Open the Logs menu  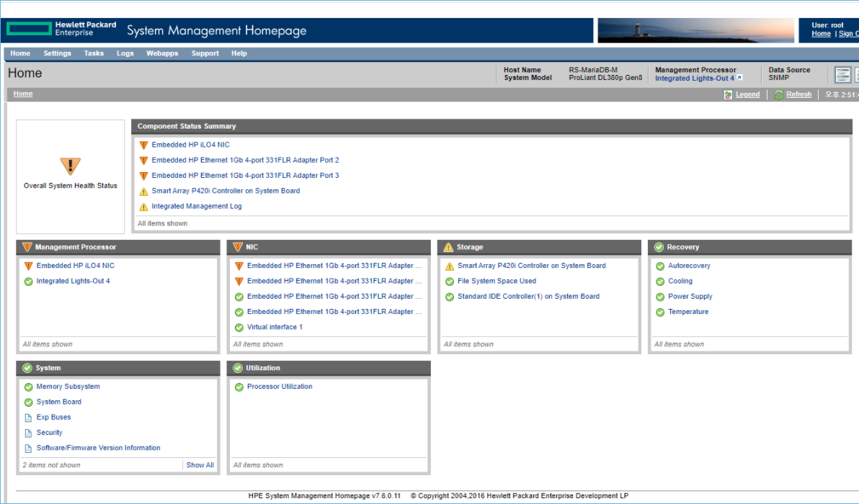[125, 53]
